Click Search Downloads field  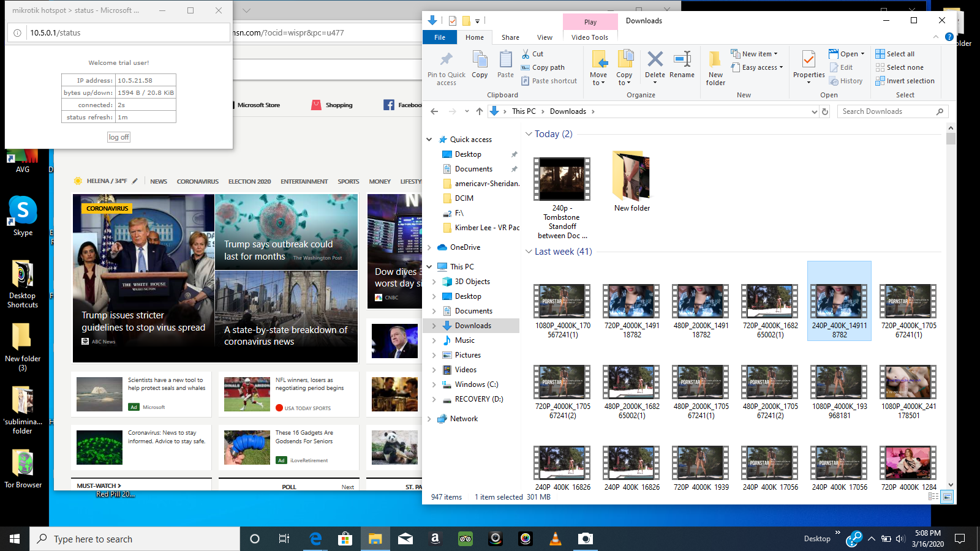point(892,111)
